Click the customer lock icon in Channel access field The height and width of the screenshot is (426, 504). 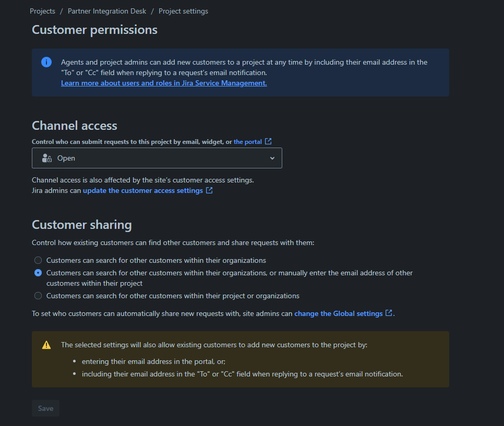click(47, 158)
